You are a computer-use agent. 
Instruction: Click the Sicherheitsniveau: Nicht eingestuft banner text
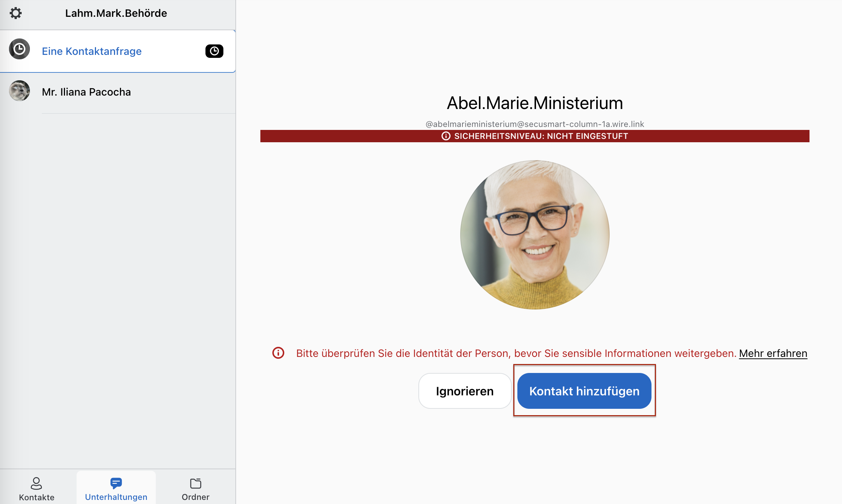click(x=541, y=136)
